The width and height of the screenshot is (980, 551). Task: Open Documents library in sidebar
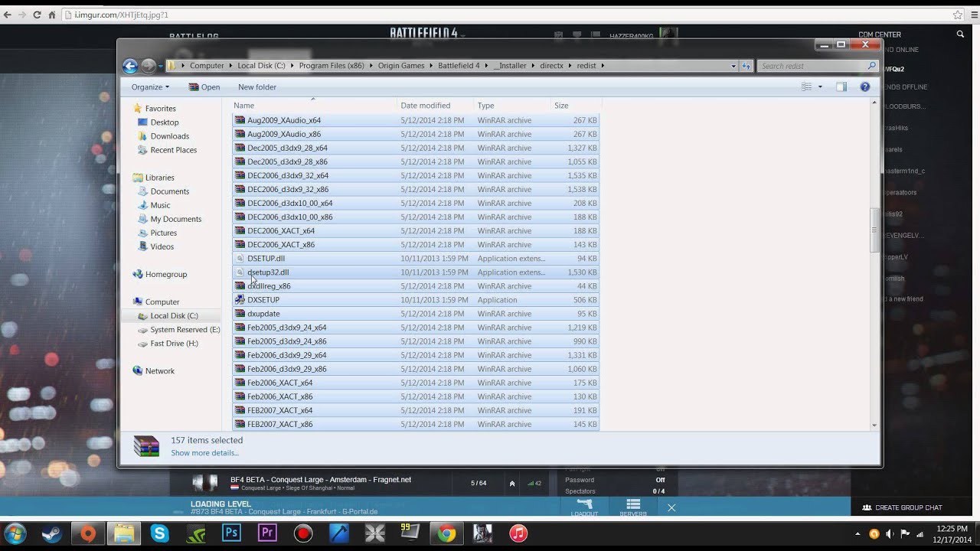pos(170,191)
